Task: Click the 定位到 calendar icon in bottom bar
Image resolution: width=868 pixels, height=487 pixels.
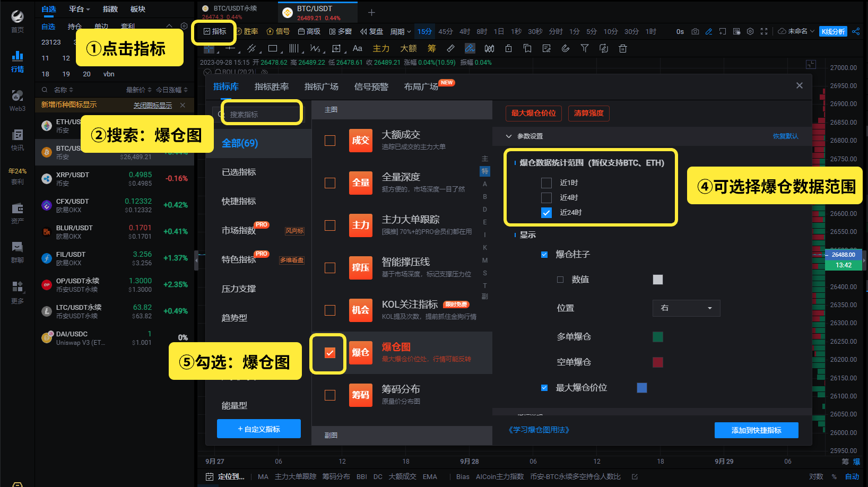Action: point(210,476)
